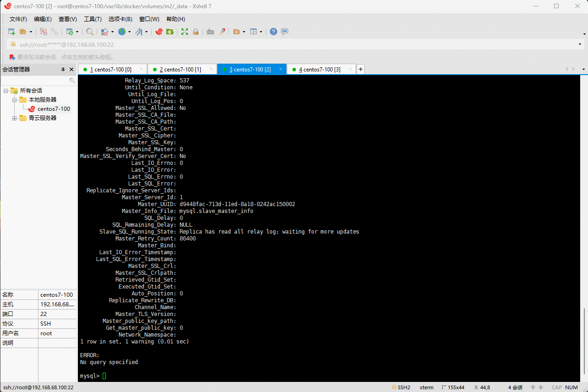Image resolution: width=588 pixels, height=392 pixels.
Task: Launch Xftp green toolbar icon
Action: point(170,32)
